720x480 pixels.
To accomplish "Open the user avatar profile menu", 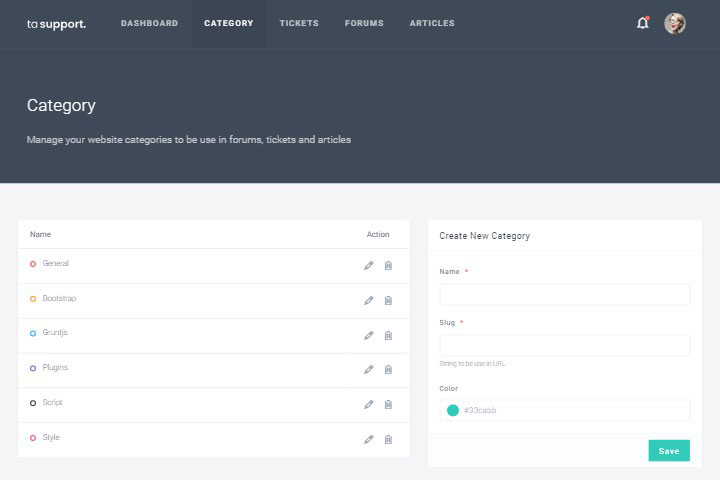I will [675, 23].
